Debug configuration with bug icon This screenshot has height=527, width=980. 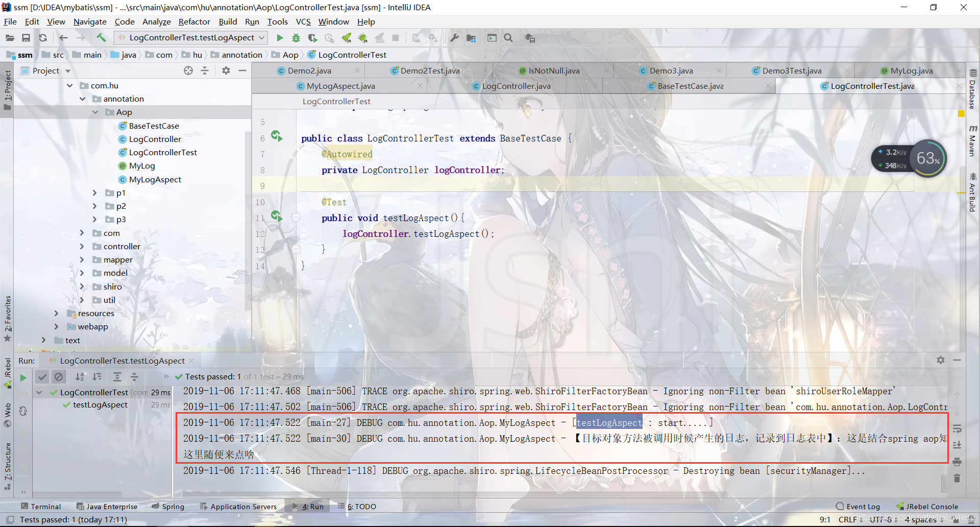[x=296, y=38]
